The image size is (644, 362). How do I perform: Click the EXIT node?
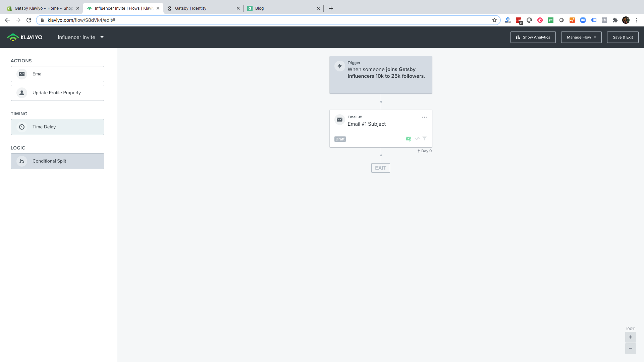[380, 168]
